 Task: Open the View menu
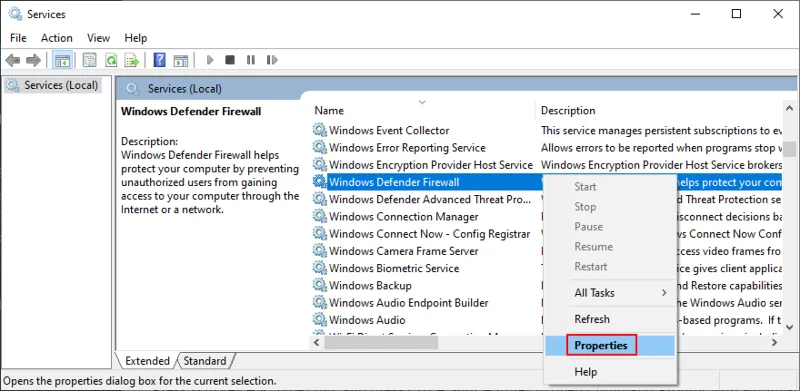coord(98,38)
